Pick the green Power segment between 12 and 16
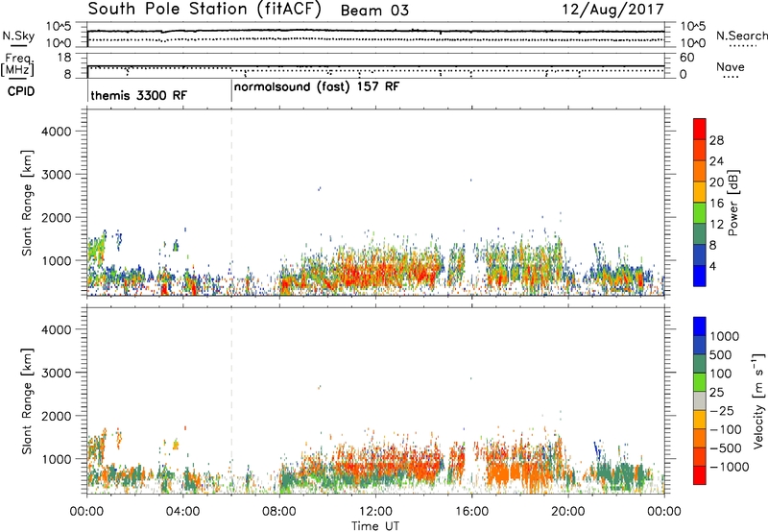 pos(700,211)
